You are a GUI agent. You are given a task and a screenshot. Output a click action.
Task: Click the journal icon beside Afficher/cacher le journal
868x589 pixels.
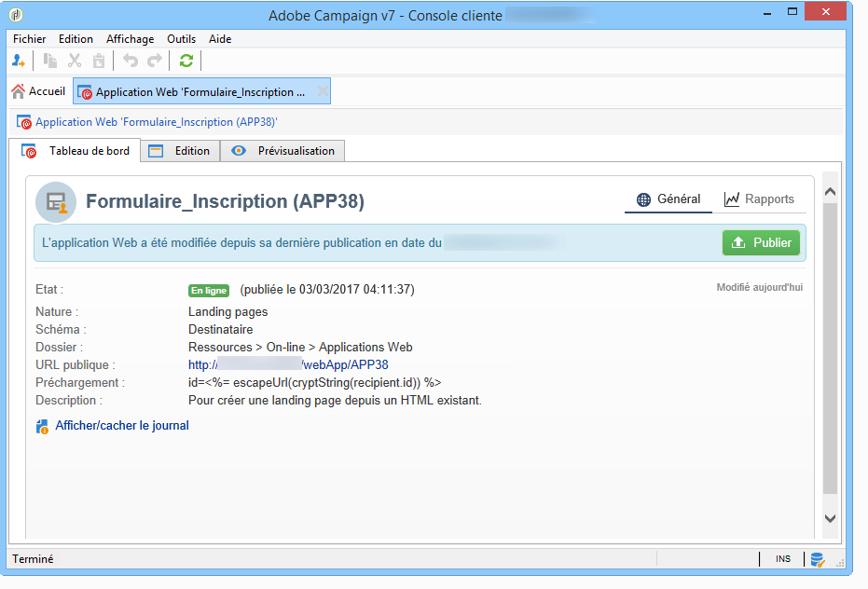42,426
